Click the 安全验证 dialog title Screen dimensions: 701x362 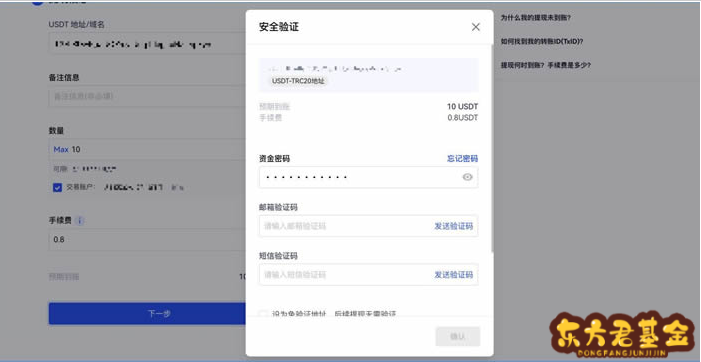coord(279,27)
